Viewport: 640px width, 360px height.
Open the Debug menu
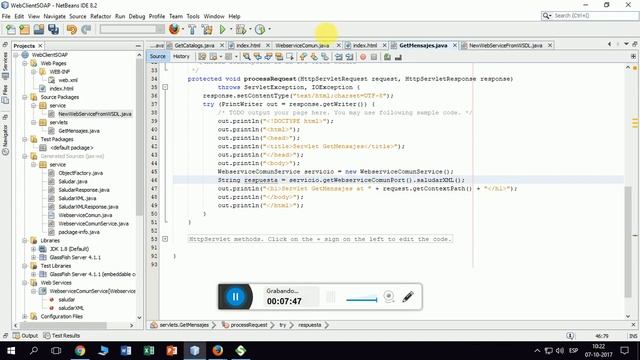tap(137, 16)
